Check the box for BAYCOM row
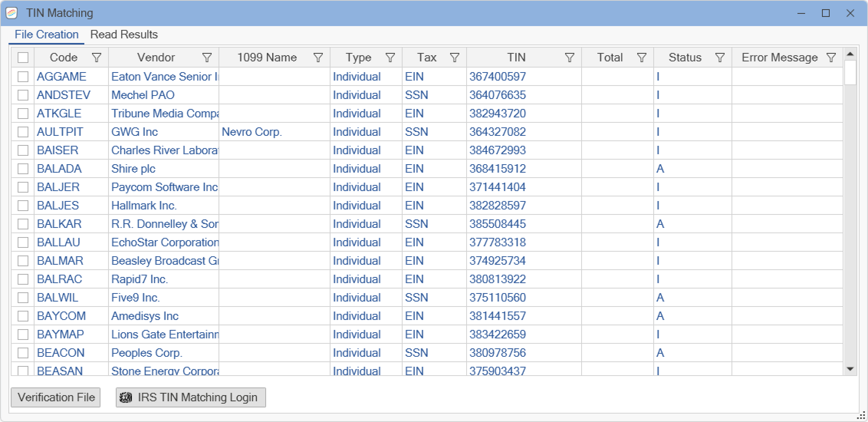The image size is (868, 422). pos(23,316)
